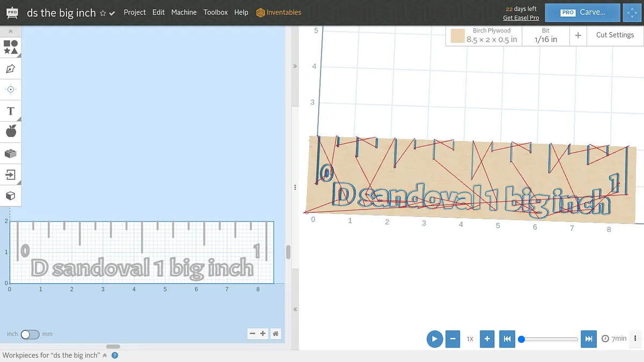This screenshot has height=362, width=644.
Task: Click the Carve button
Action: coord(583,12)
